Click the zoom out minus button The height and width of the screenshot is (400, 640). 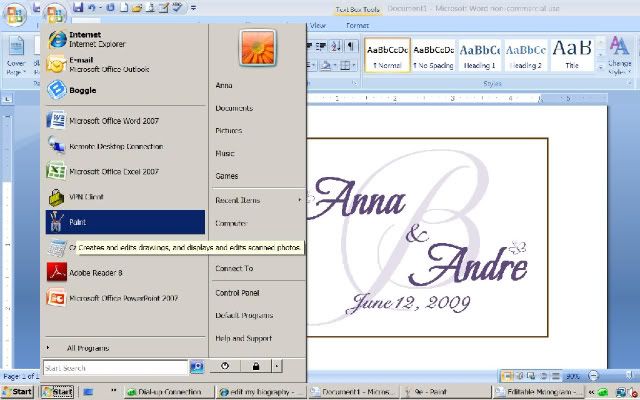point(593,376)
